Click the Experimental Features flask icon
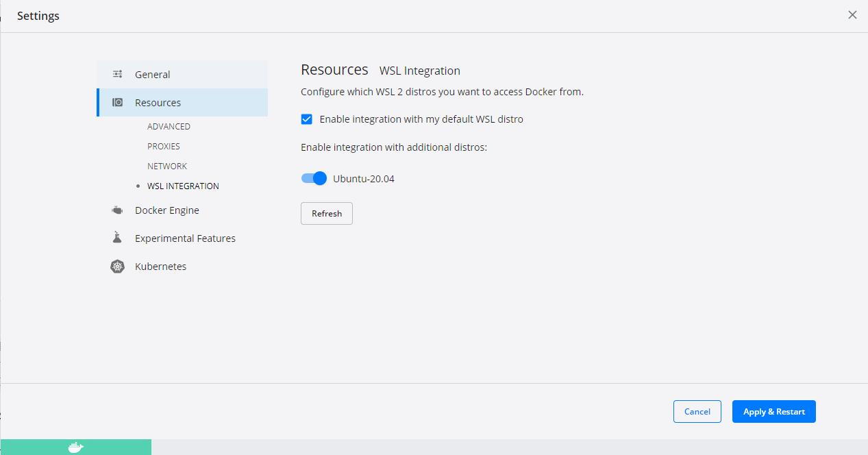The image size is (868, 455). pyautogui.click(x=117, y=238)
